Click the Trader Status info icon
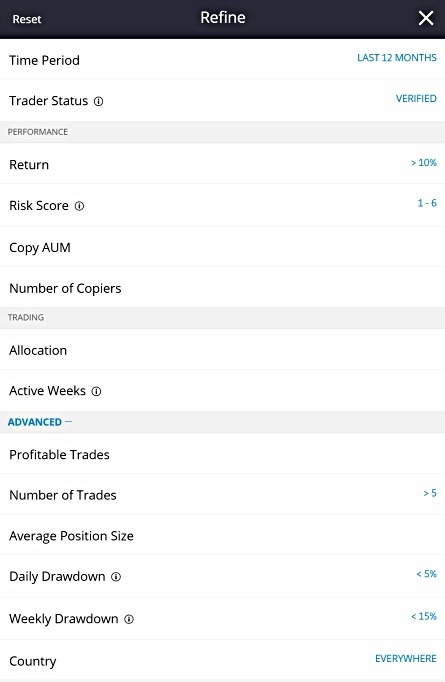Image resolution: width=445 pixels, height=682 pixels. (99, 101)
